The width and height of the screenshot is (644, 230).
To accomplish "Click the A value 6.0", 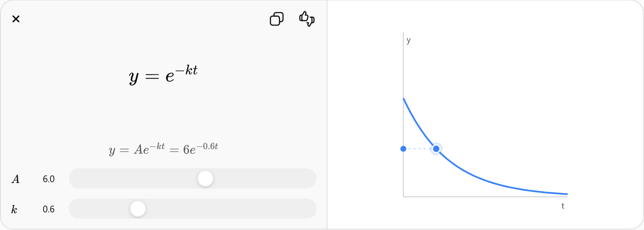I will click(x=49, y=179).
